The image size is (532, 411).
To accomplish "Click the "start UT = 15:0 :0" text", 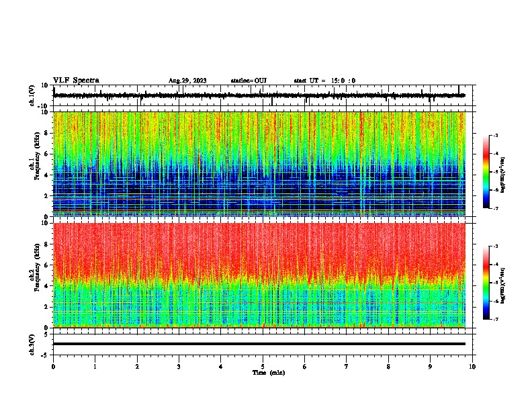I will pos(324,81).
